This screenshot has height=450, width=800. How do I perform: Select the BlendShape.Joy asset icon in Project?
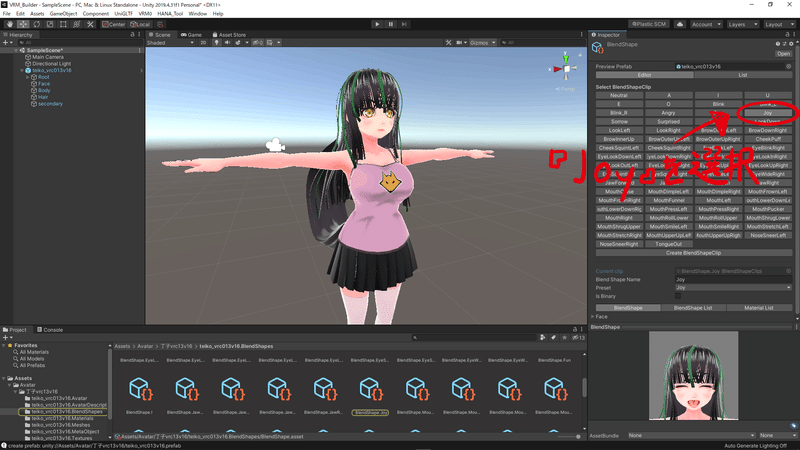point(370,389)
